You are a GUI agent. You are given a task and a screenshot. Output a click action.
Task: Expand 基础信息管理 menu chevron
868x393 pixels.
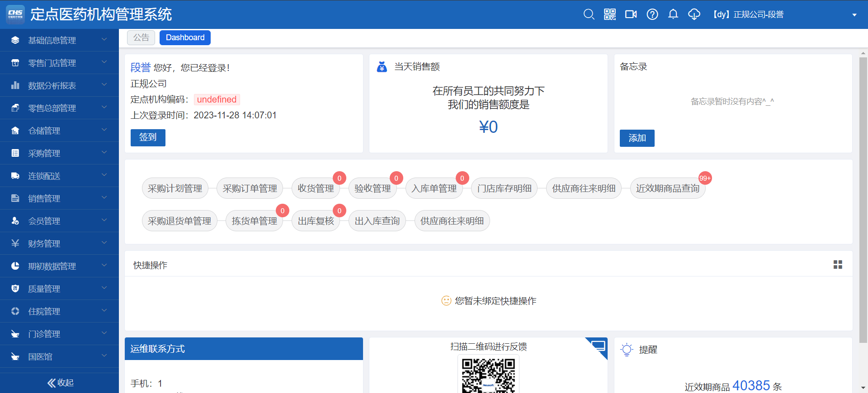pyautogui.click(x=104, y=40)
